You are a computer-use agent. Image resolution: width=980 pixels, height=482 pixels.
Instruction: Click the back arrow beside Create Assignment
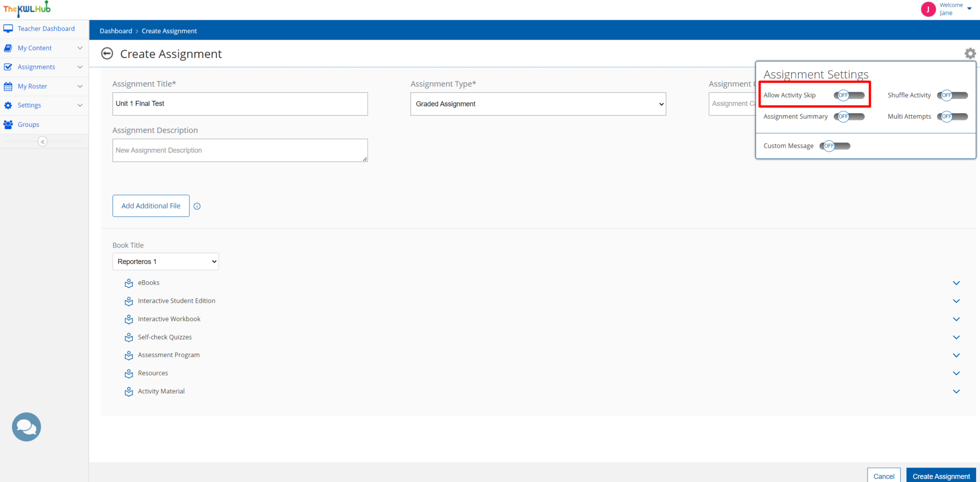point(107,54)
